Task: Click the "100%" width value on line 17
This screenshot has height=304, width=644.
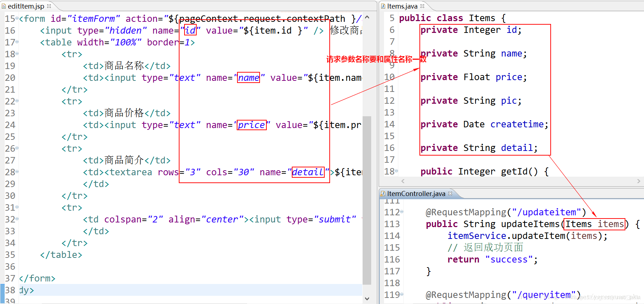Action: coord(126,42)
